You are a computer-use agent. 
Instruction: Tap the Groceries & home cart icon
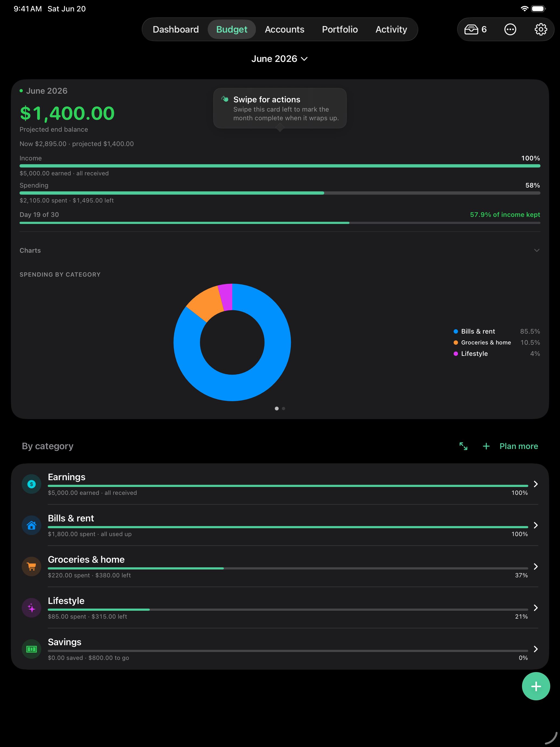[31, 566]
